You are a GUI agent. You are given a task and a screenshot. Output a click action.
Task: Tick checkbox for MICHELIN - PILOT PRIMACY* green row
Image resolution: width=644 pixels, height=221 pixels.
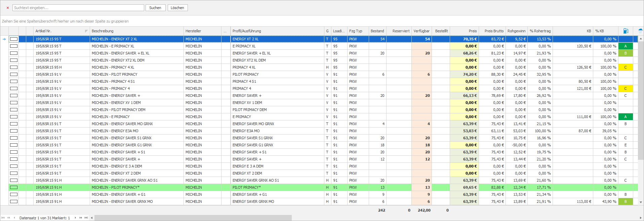pos(14,187)
